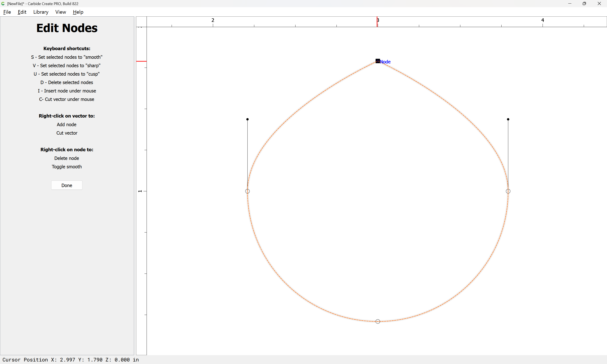Click the 1 mark on vertical ruler
The height and width of the screenshot is (364, 607).
(x=140, y=191)
